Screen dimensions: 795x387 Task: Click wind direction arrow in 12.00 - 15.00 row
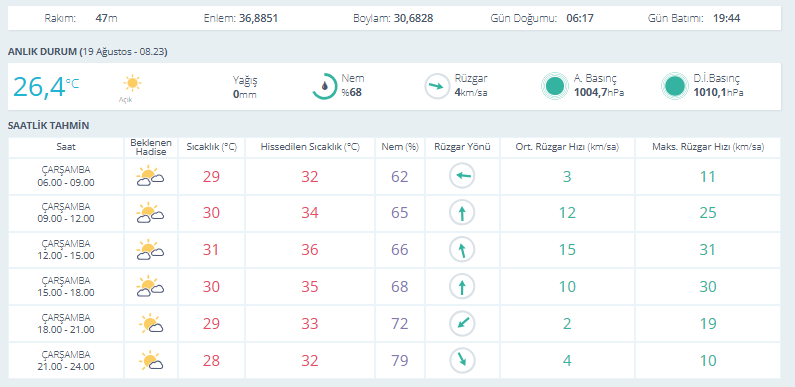pyautogui.click(x=462, y=250)
